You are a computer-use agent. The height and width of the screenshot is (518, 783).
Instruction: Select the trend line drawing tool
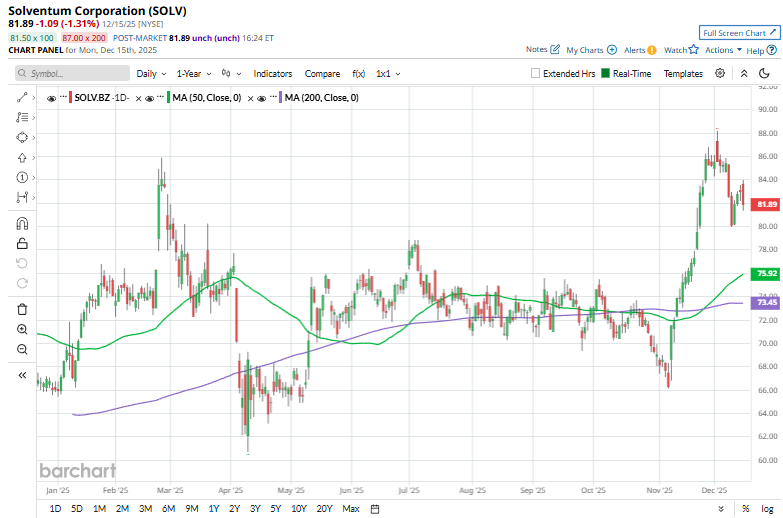pyautogui.click(x=21, y=97)
